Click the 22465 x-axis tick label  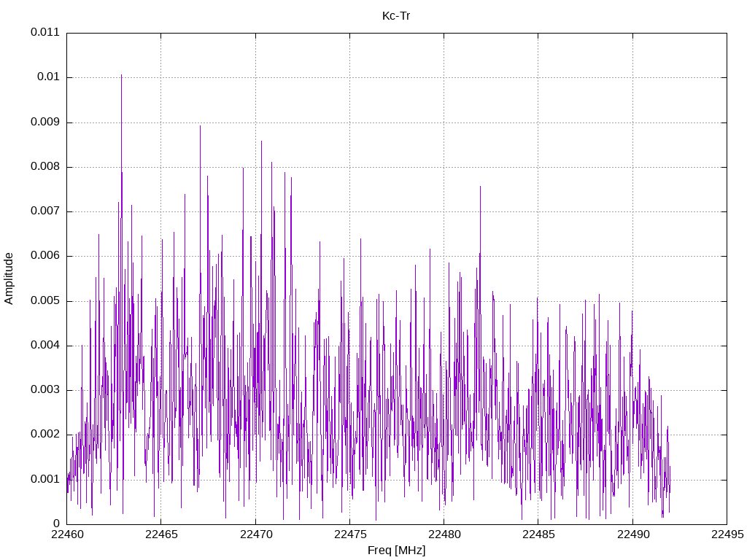161,534
